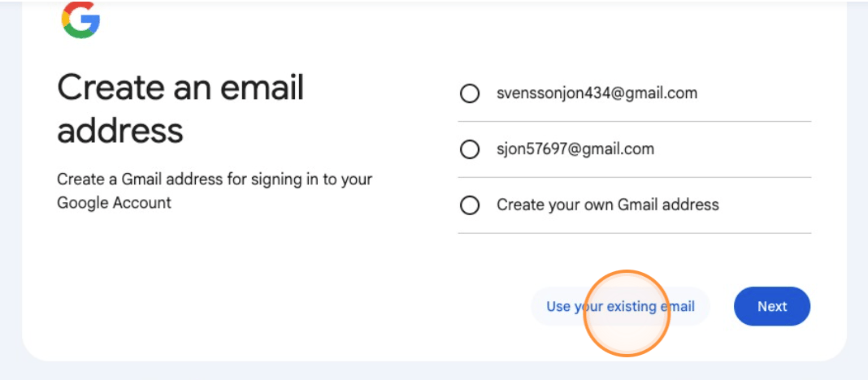The image size is (868, 380).
Task: Click the blue Next button
Action: point(771,306)
